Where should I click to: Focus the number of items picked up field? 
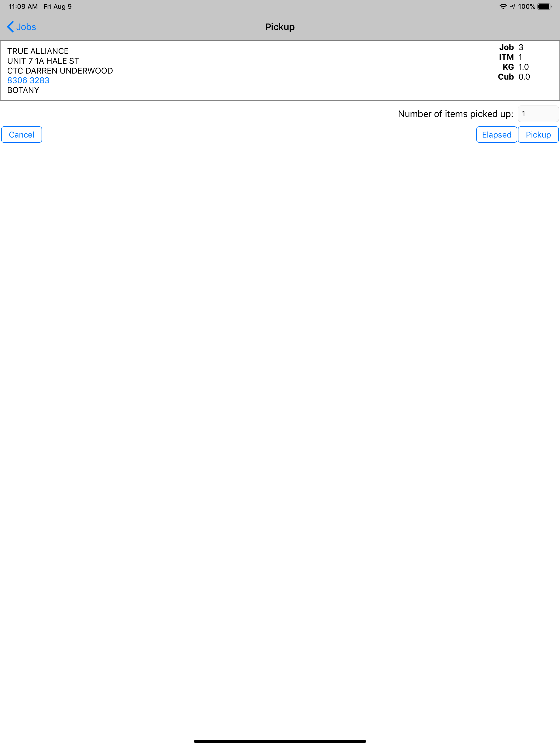538,114
